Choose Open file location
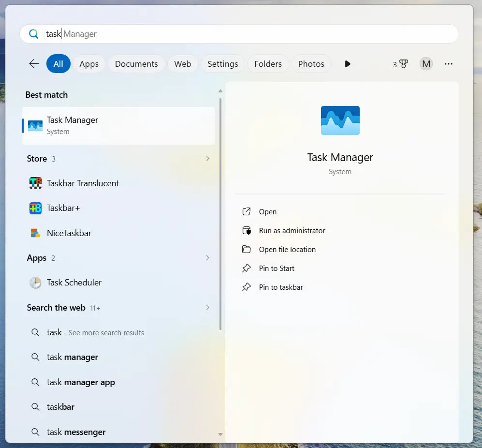482x448 pixels. [x=288, y=249]
